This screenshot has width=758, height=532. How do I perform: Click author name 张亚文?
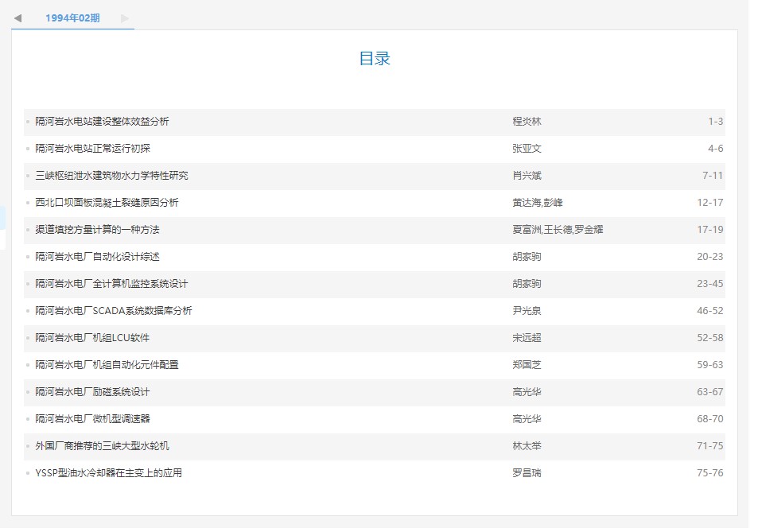(x=527, y=149)
